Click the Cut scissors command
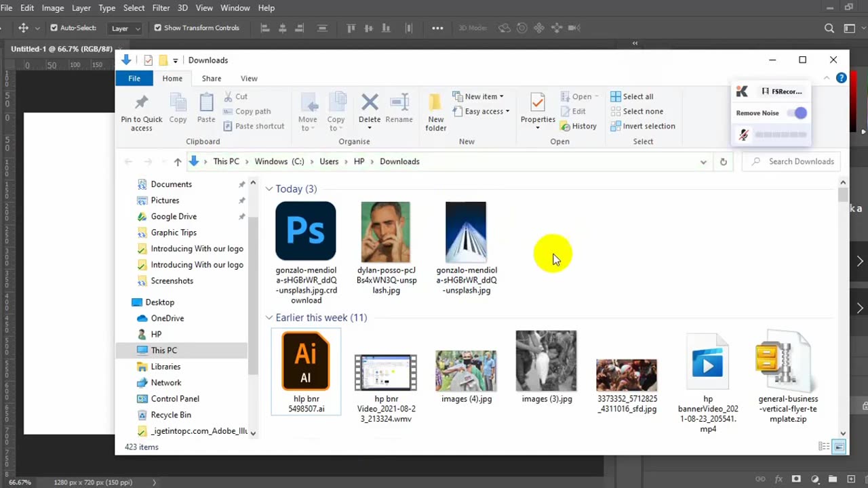This screenshot has height=488, width=868. click(235, 96)
